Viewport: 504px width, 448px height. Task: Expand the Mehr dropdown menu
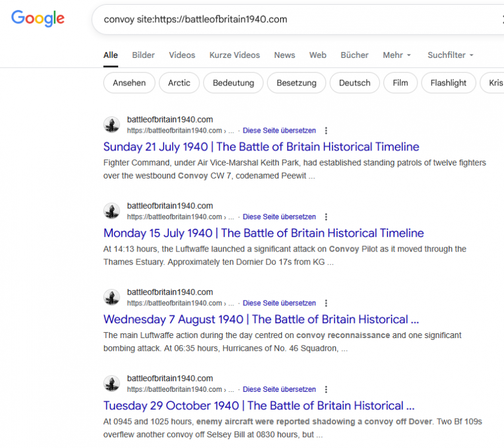pyautogui.click(x=397, y=55)
